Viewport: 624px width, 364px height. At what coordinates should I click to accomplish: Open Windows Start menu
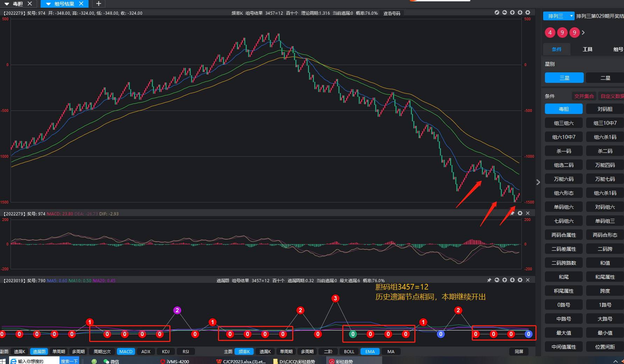click(3, 361)
